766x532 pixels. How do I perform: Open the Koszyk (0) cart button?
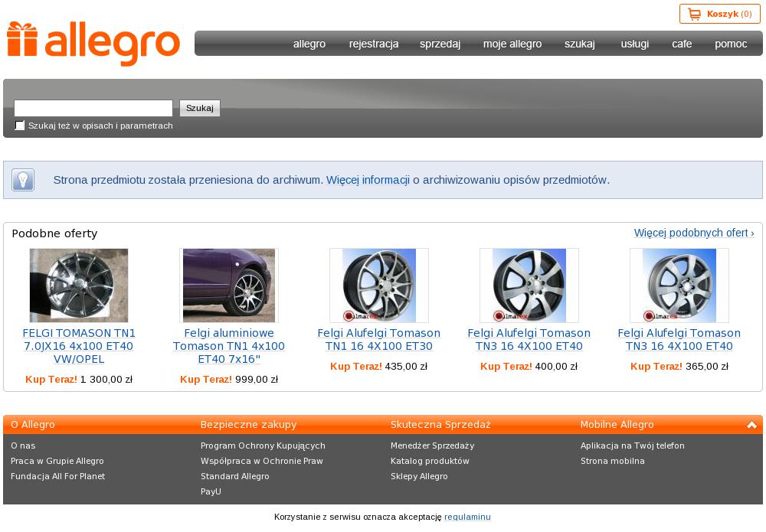pos(719,14)
